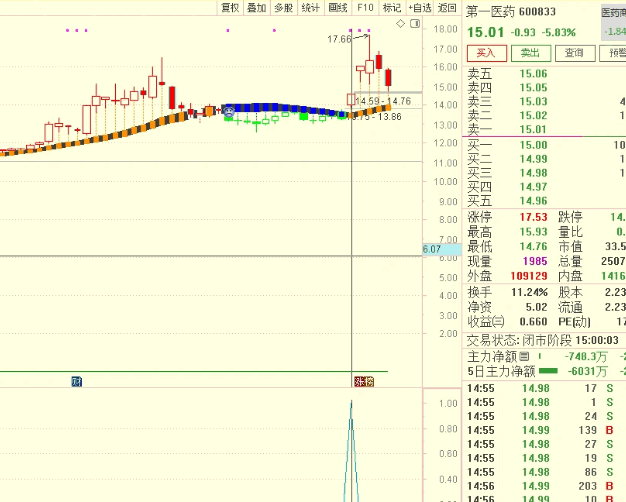Click the stock name 第一医药

(x=490, y=12)
